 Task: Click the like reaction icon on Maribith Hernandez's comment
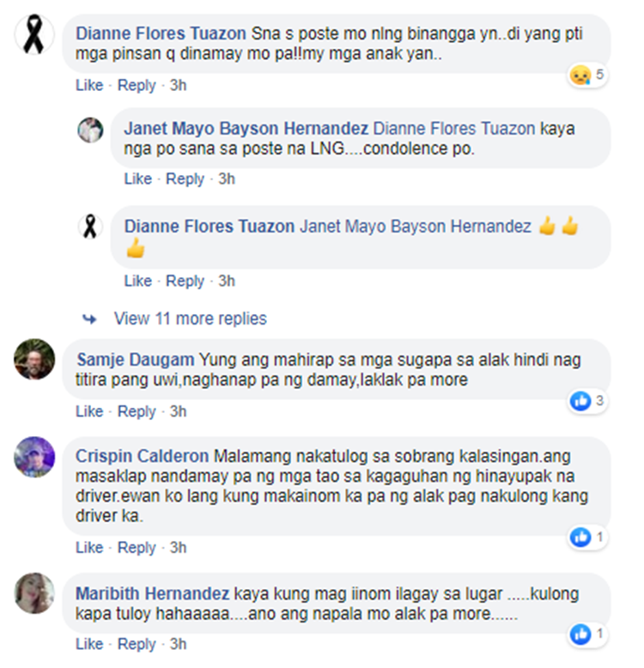581,635
